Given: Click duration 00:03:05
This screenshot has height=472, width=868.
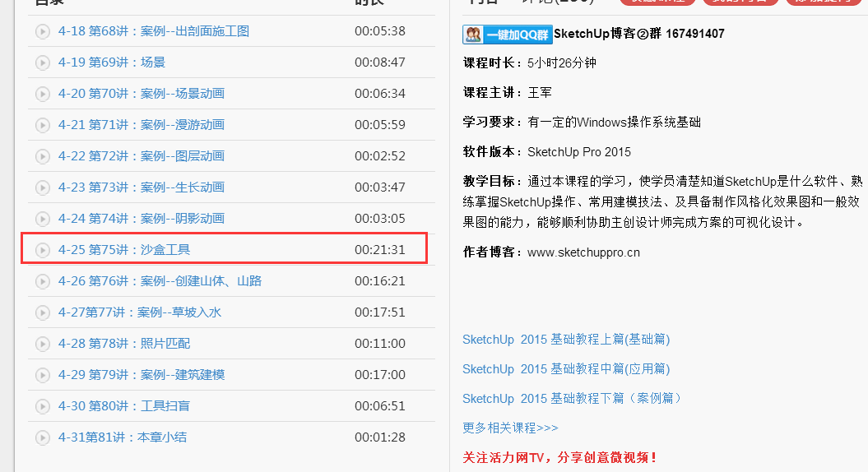Looking at the screenshot, I should (x=380, y=219).
